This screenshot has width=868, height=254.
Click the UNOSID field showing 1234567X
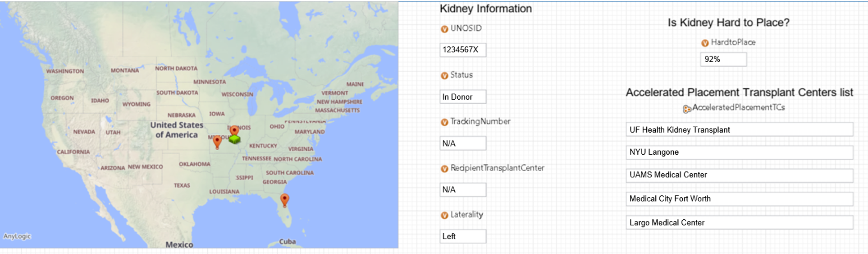click(462, 50)
